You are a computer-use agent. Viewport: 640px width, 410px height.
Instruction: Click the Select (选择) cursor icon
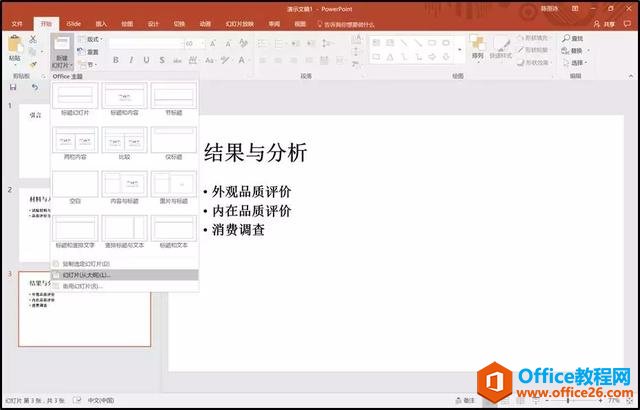coord(566,63)
